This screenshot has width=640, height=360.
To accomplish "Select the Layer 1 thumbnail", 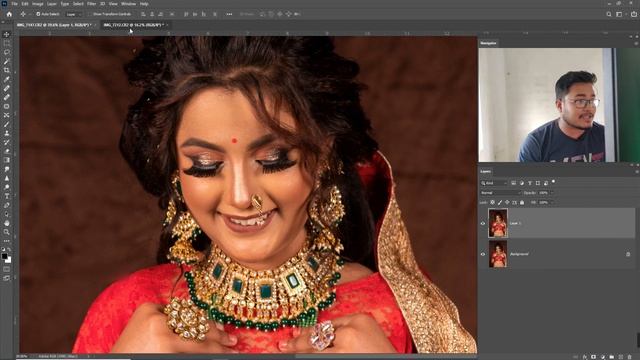I will (x=498, y=223).
